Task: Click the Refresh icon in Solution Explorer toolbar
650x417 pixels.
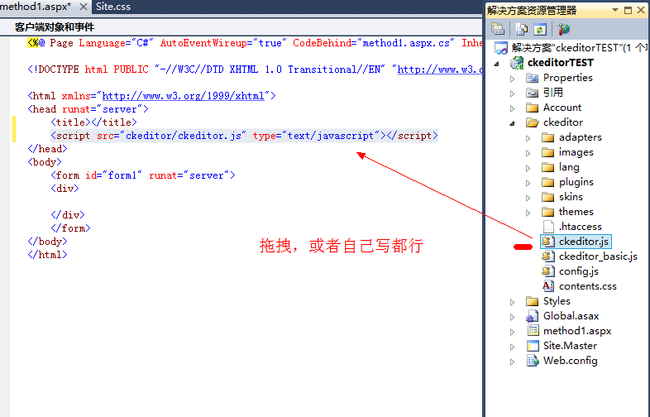Action: point(540,29)
